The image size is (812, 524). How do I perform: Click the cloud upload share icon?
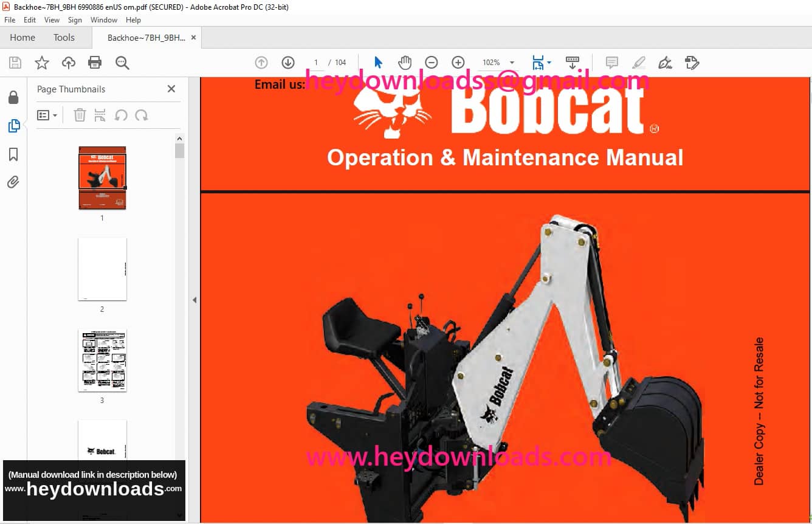(69, 63)
